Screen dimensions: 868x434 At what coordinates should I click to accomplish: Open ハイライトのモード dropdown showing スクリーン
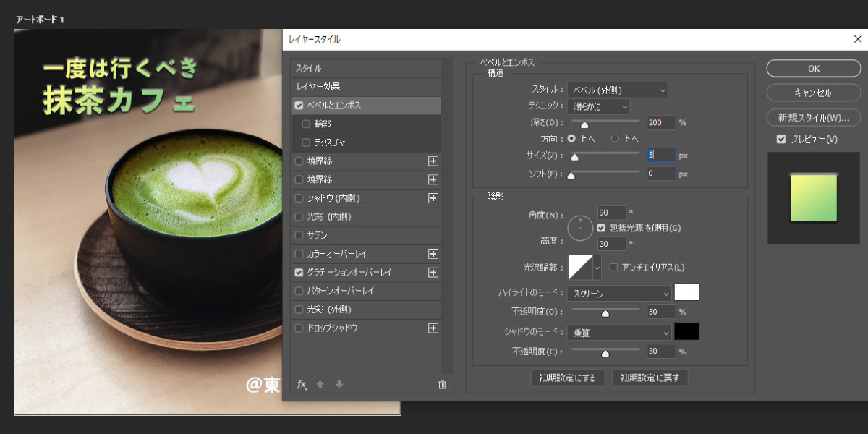(619, 293)
